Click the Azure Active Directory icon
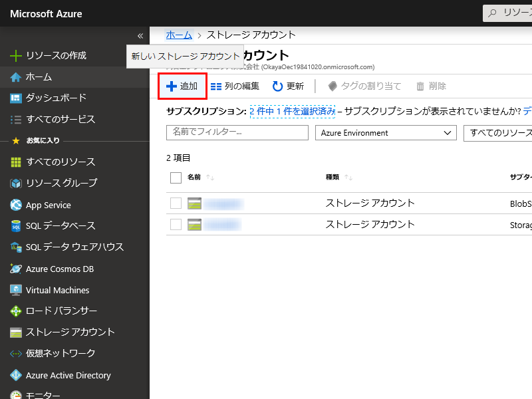The image size is (532, 399). [x=15, y=375]
